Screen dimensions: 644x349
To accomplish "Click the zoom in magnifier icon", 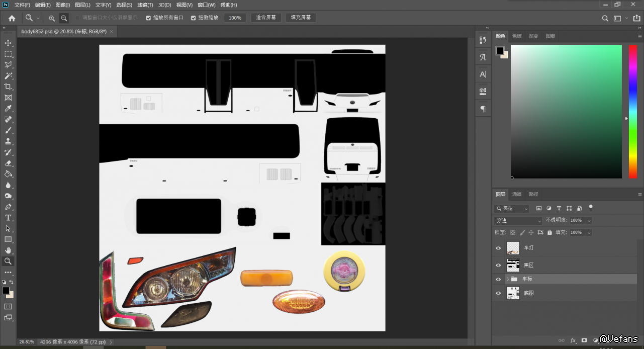I will tap(52, 18).
